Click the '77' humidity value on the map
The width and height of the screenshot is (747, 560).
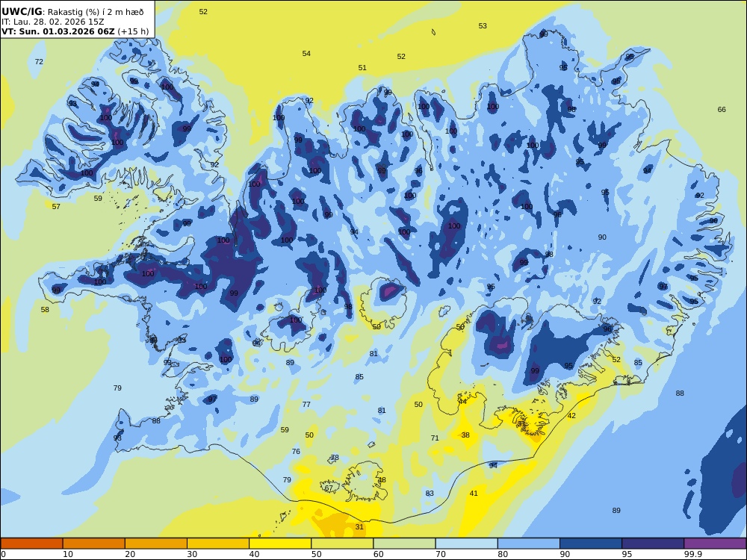(306, 404)
